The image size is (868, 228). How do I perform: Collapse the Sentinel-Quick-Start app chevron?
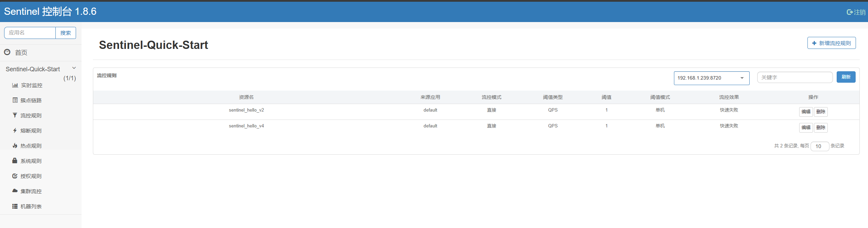point(74,68)
